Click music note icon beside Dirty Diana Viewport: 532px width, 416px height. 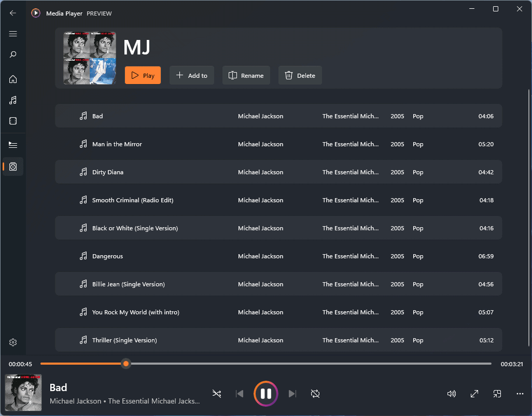(83, 172)
